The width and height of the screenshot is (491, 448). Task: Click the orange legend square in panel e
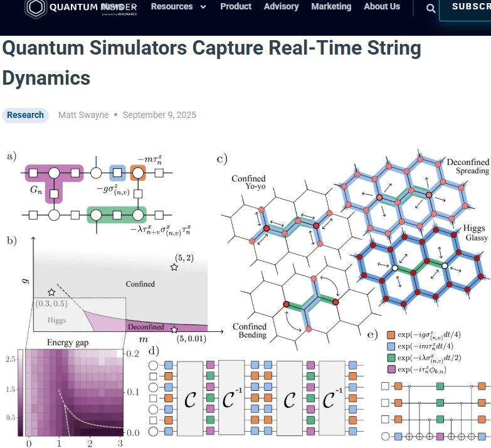click(x=391, y=336)
